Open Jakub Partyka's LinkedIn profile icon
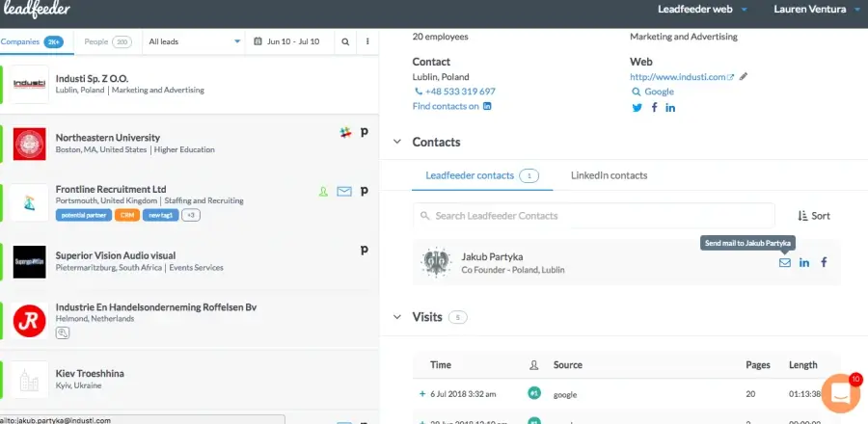Image resolution: width=868 pixels, height=424 pixels. (x=804, y=263)
